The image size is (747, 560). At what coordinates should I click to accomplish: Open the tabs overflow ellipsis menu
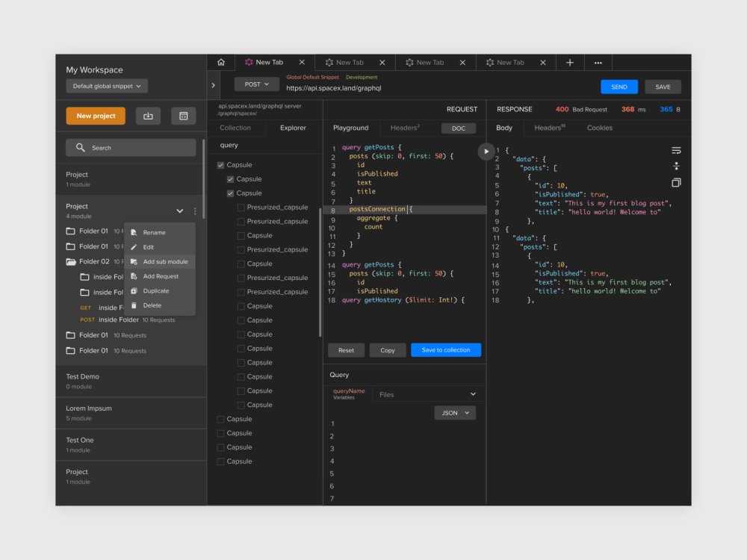click(598, 63)
